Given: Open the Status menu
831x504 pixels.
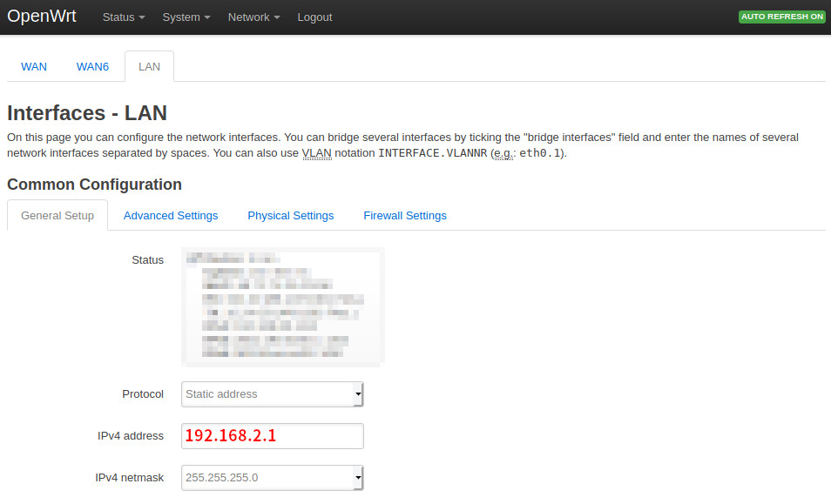Looking at the screenshot, I should pyautogui.click(x=124, y=17).
